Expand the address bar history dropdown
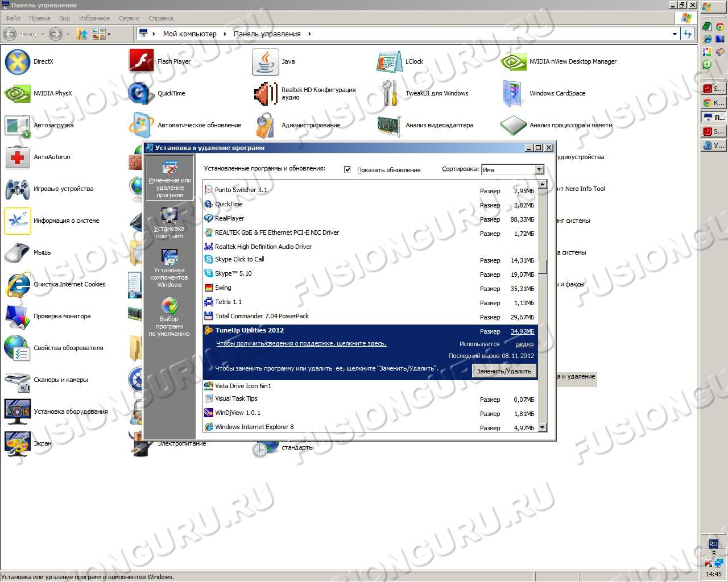Screen dimensions: 728x582 pos(675,34)
